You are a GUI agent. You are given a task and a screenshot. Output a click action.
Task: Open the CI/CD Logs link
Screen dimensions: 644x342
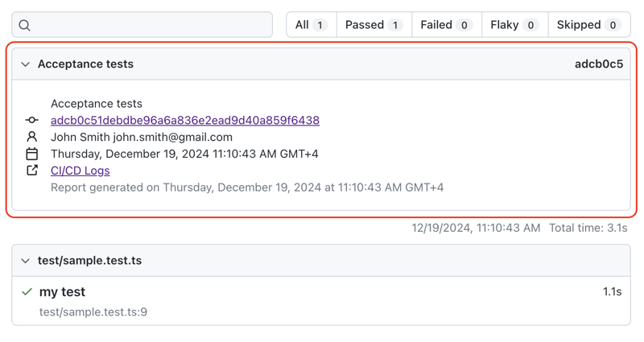[x=80, y=171]
